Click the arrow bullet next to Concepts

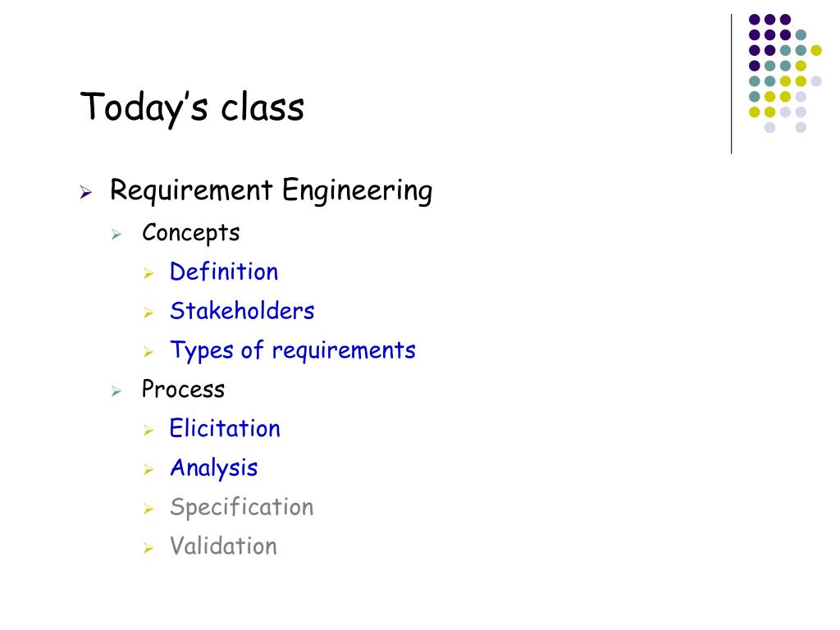tap(116, 234)
